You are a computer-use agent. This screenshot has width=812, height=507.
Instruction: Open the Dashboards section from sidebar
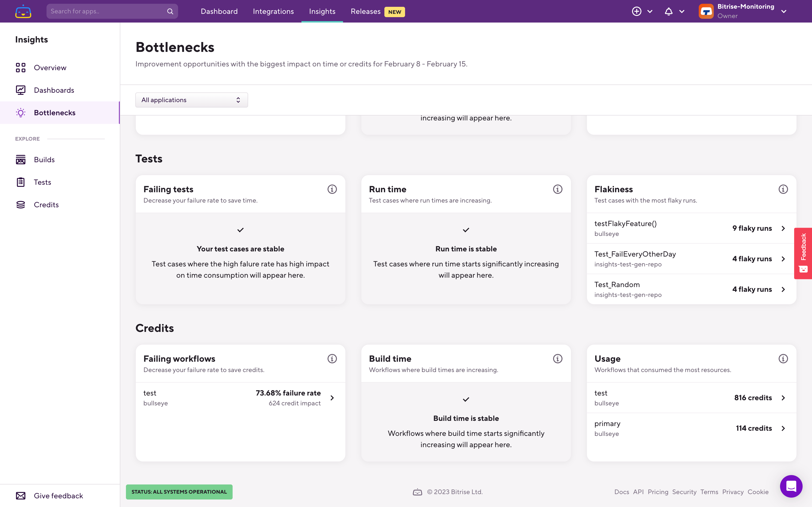coord(54,90)
